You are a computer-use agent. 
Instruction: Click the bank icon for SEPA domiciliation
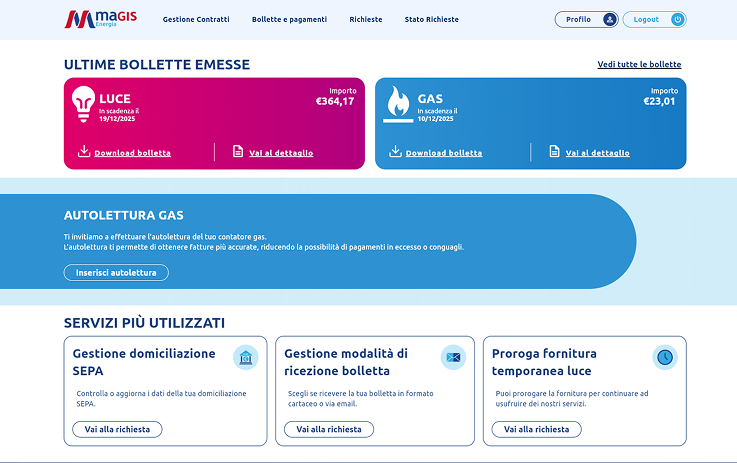tap(245, 357)
